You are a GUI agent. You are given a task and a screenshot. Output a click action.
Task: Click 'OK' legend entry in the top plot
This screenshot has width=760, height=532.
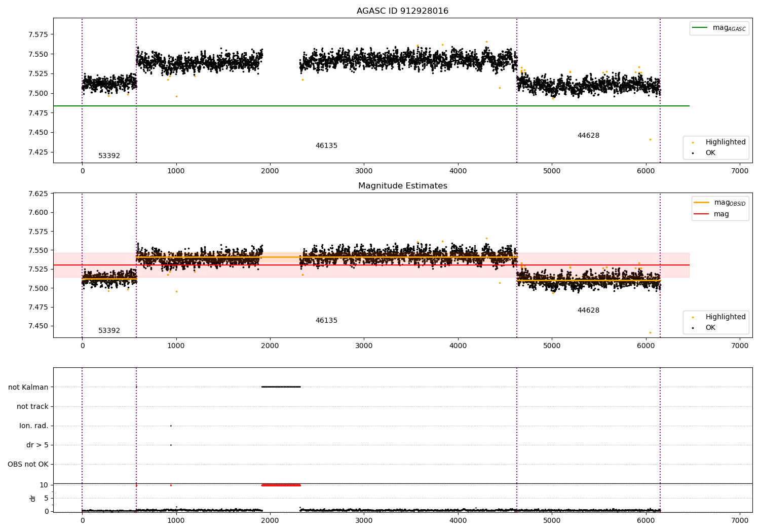point(703,153)
